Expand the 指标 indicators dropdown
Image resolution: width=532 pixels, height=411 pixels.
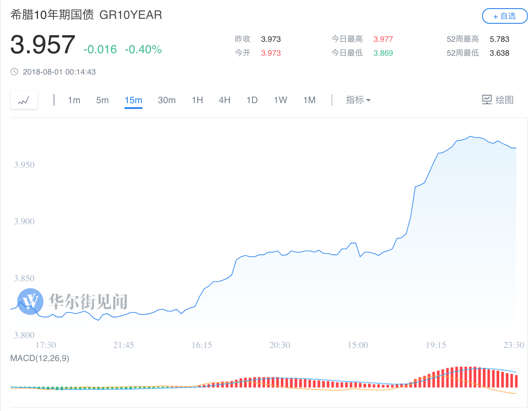pos(358,100)
